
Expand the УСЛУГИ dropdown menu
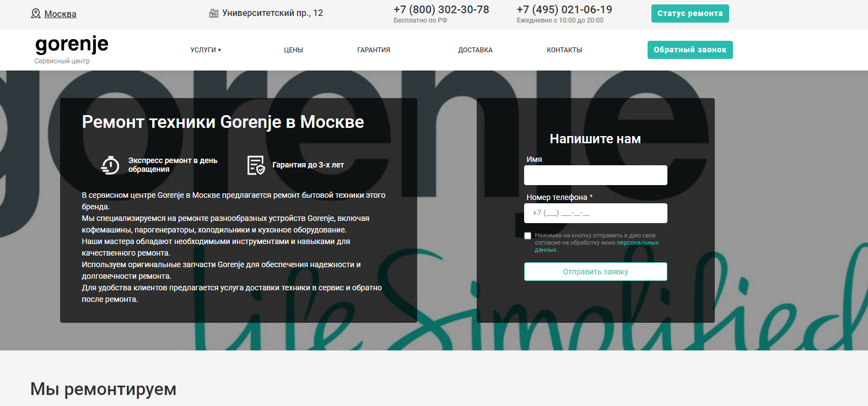(206, 50)
